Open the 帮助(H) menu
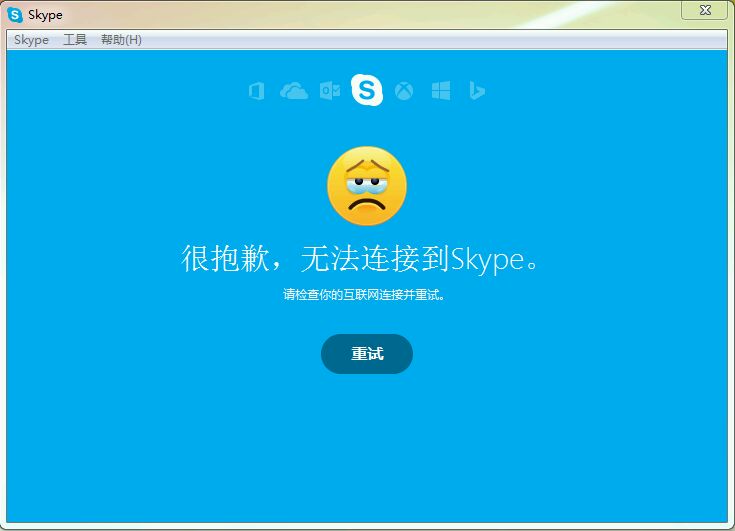The height and width of the screenshot is (531, 735). click(121, 40)
